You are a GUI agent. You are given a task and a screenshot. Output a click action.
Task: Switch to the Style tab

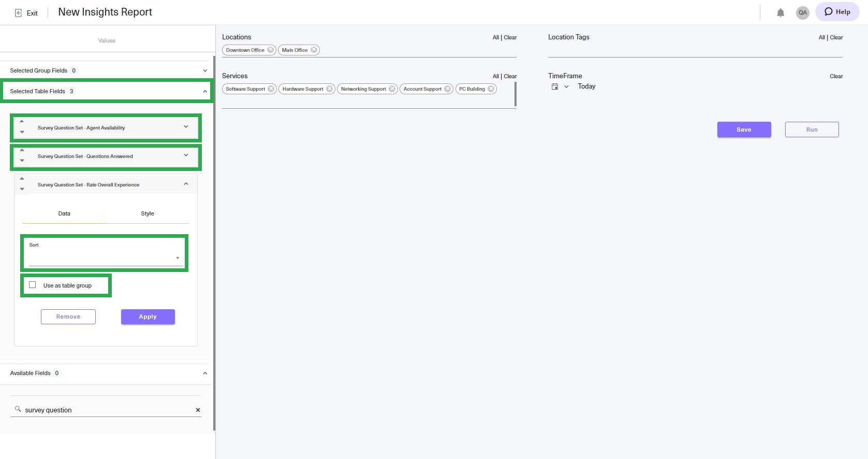point(148,213)
